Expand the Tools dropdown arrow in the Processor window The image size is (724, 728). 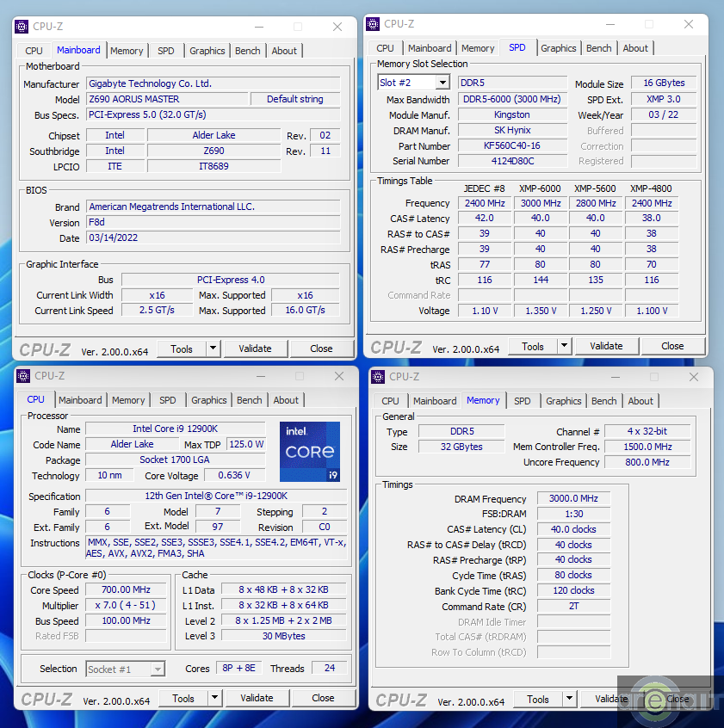(214, 698)
